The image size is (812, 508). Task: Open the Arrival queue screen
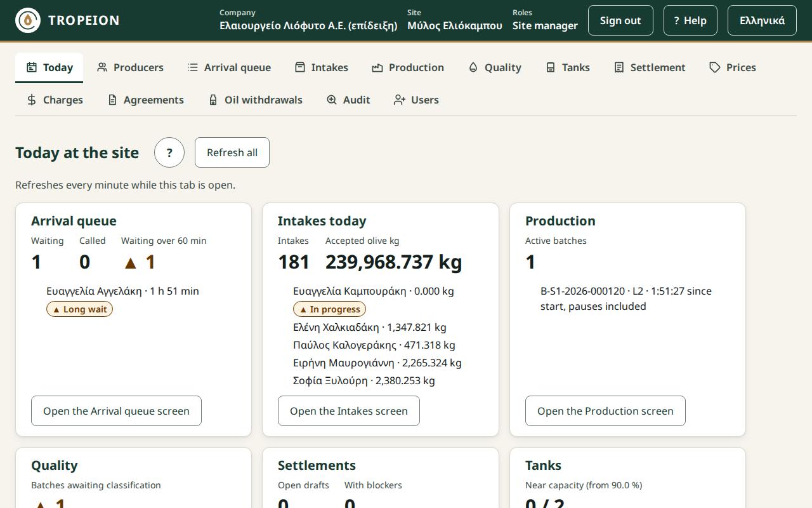point(116,411)
